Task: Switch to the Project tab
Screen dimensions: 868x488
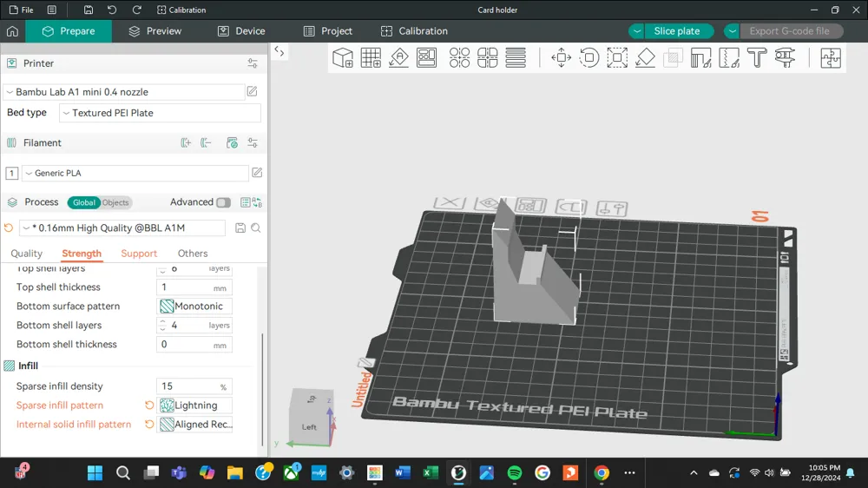Action: tap(328, 31)
